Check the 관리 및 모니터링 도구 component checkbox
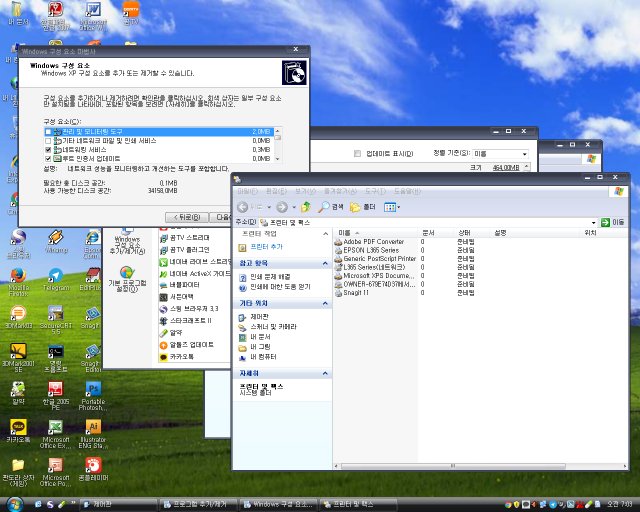 48,131
